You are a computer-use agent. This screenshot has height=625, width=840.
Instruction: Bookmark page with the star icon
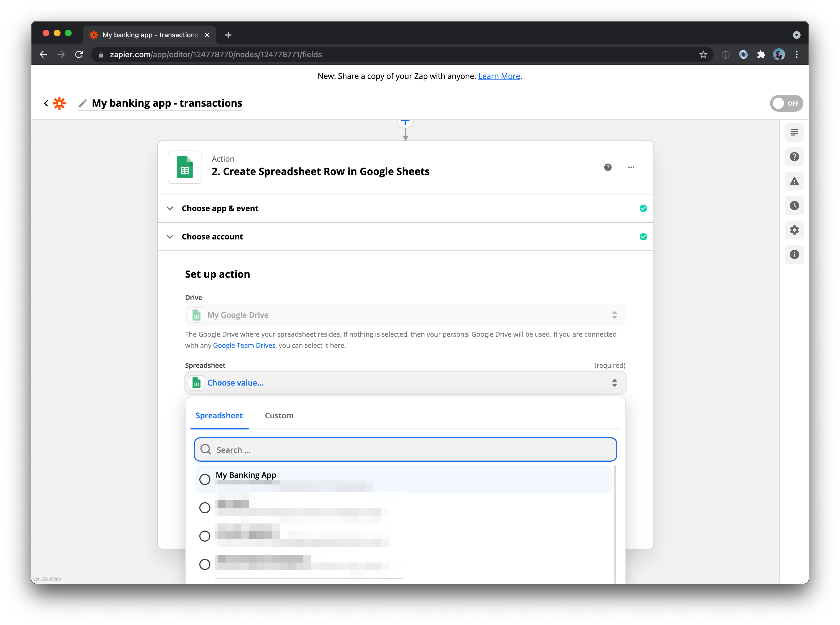(x=703, y=54)
